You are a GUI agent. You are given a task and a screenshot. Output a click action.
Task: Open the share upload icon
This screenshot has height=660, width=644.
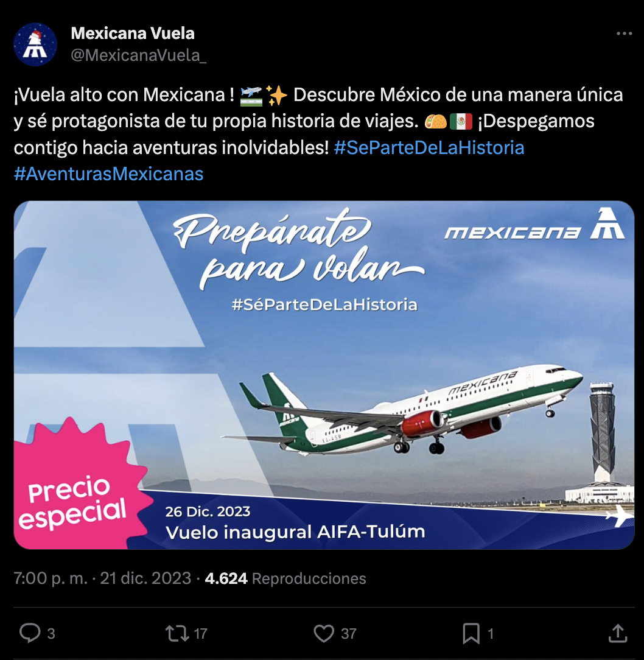point(618,633)
